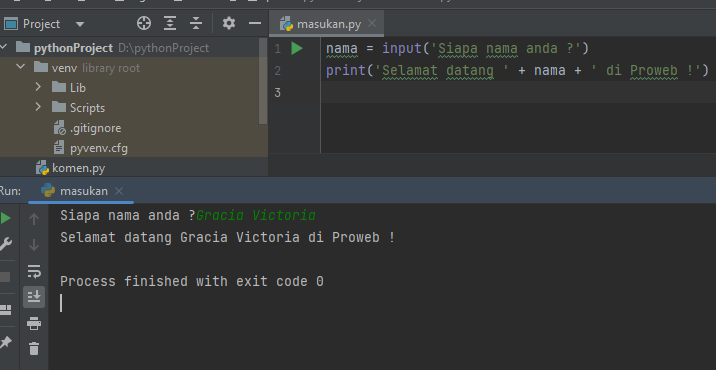Viewport: 716px width, 370px height.
Task: Close the masukan.py editor tab
Action: pos(372,23)
